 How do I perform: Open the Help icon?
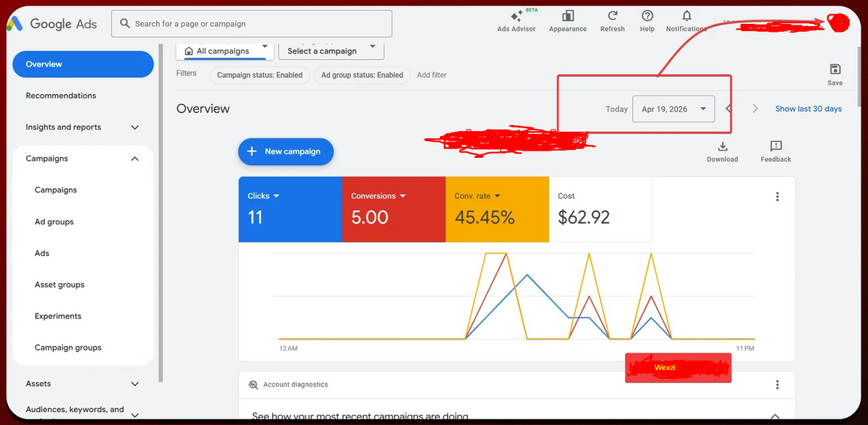tap(647, 16)
